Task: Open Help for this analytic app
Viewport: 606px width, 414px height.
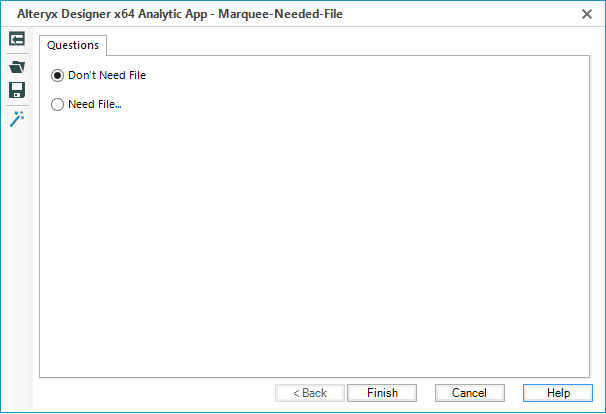Action: coord(558,393)
